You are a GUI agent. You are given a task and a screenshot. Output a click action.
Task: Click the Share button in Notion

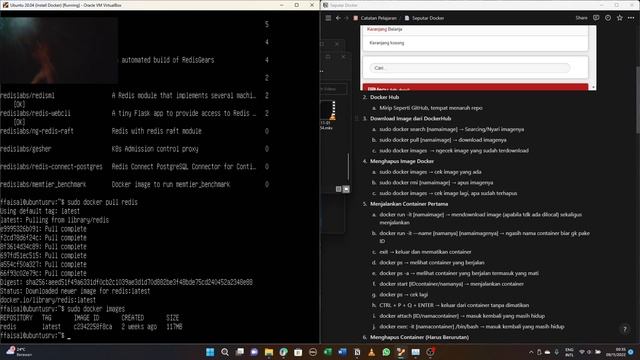(x=581, y=18)
